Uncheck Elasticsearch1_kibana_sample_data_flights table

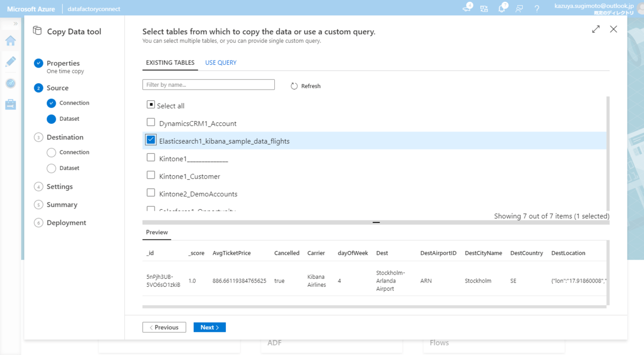(151, 140)
